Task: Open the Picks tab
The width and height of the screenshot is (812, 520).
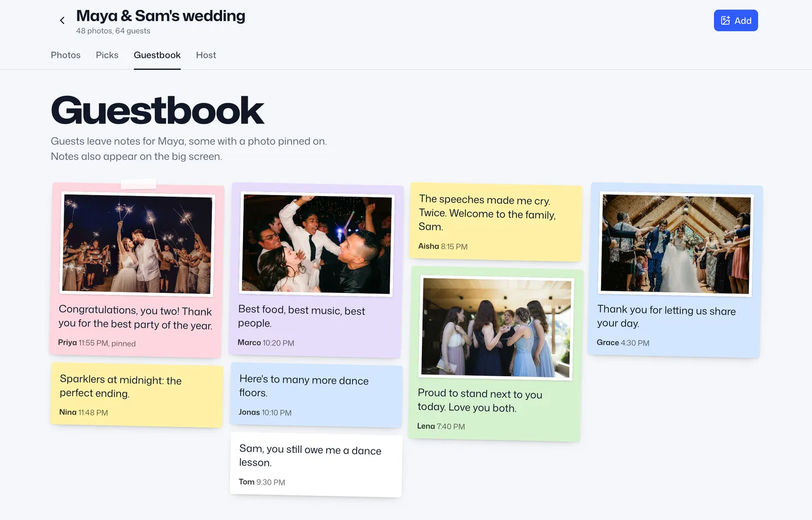Action: pyautogui.click(x=107, y=55)
